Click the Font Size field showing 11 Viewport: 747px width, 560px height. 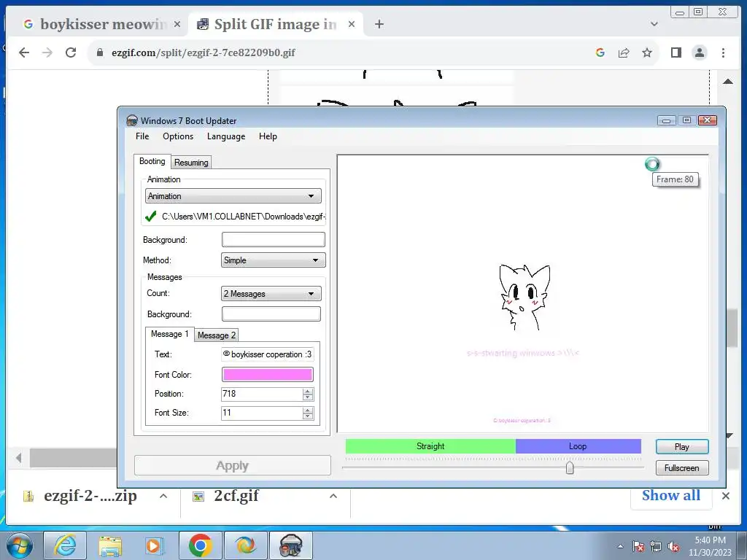coord(262,413)
